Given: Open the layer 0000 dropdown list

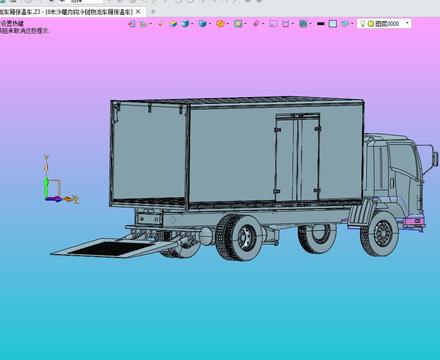Looking at the screenshot, I should point(407,23).
